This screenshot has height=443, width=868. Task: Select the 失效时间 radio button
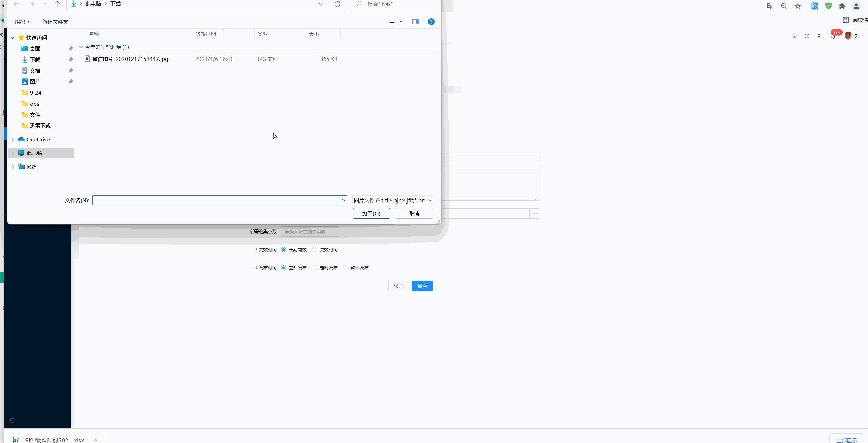coord(314,250)
